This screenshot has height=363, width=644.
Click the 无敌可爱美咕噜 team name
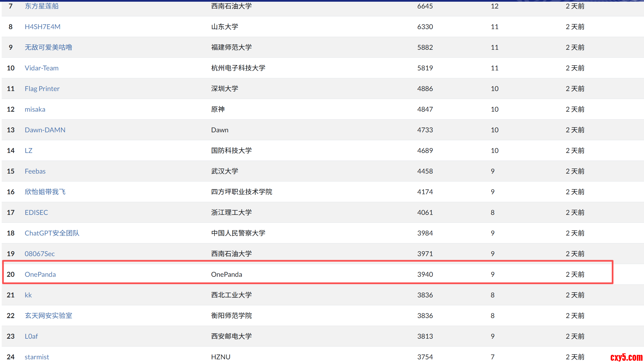(x=48, y=47)
